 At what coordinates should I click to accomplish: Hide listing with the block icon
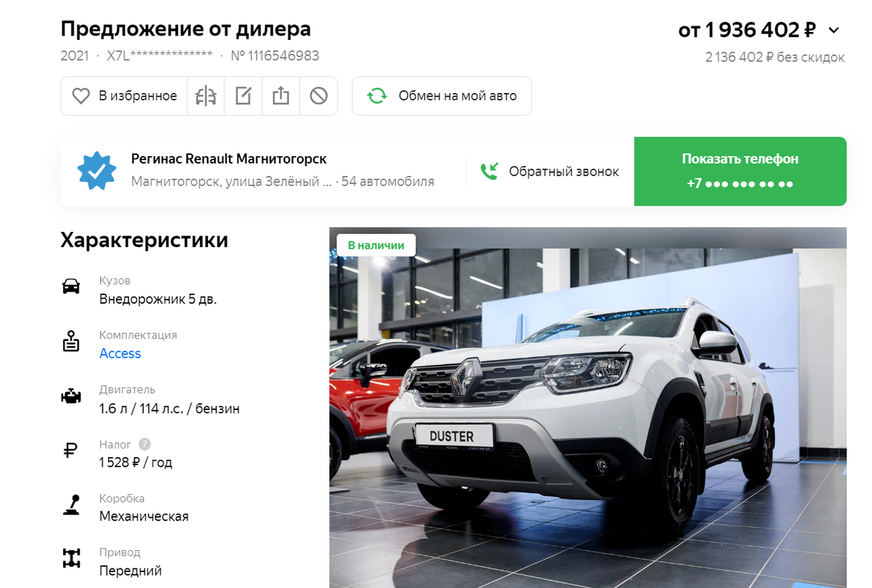318,96
